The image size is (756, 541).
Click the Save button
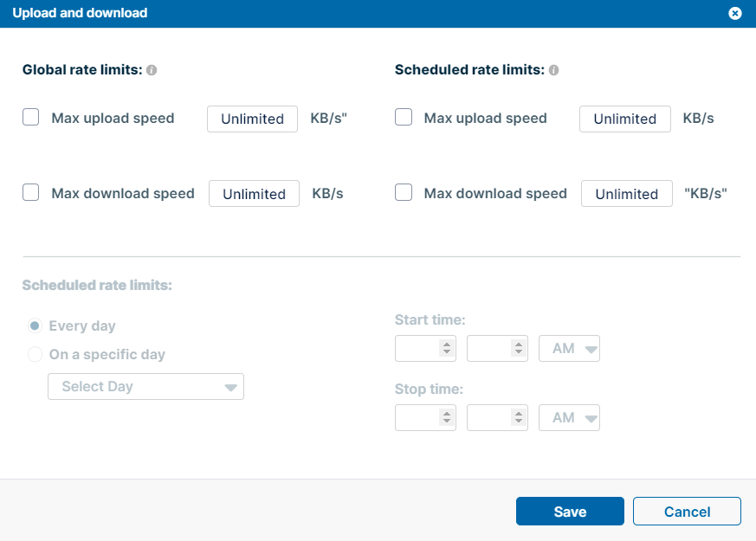[570, 511]
